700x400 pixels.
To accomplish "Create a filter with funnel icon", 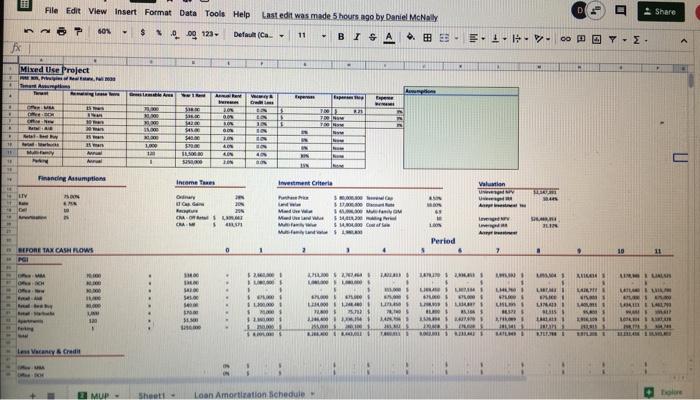I will (612, 40).
